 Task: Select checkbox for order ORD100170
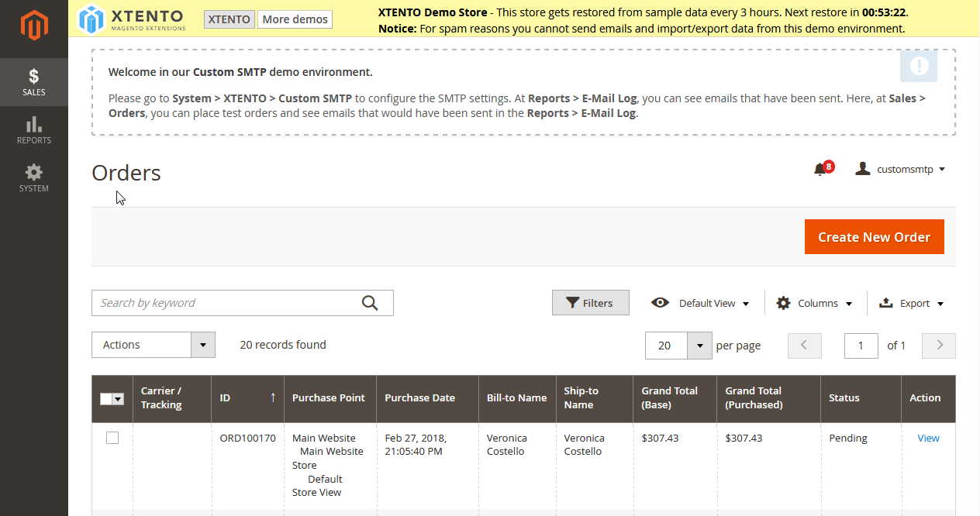pyautogui.click(x=112, y=438)
